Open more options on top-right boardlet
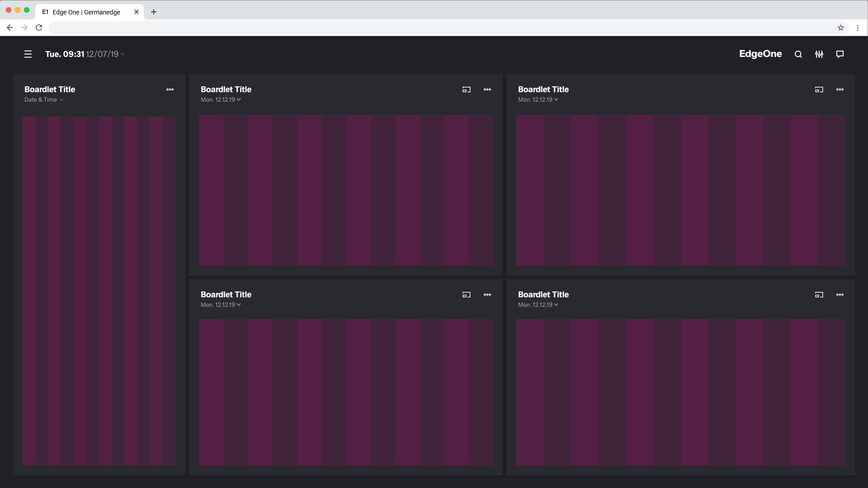This screenshot has width=868, height=488. (840, 89)
